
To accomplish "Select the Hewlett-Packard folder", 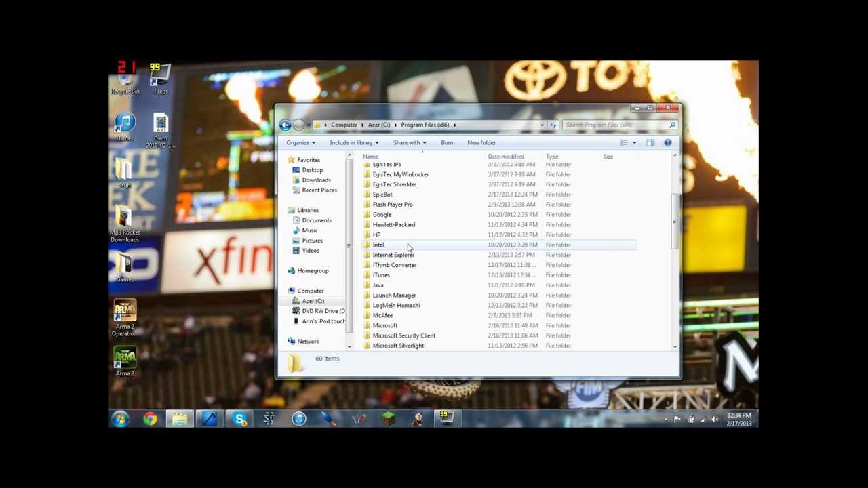I will point(394,224).
